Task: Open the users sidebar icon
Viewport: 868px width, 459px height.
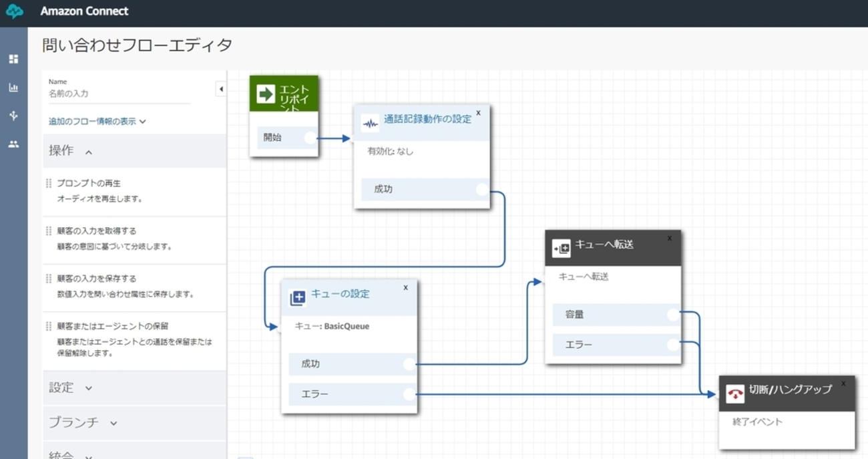Action: point(13,144)
